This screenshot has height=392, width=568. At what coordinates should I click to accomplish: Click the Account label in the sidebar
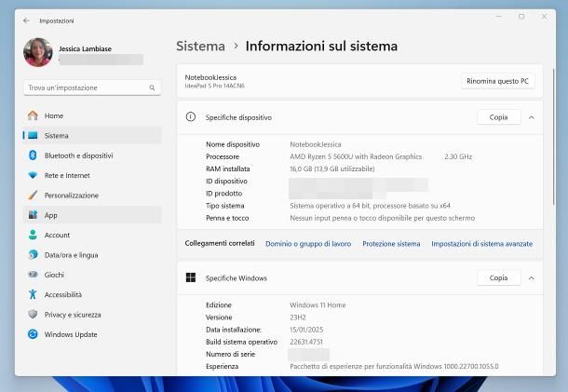pyautogui.click(x=57, y=236)
